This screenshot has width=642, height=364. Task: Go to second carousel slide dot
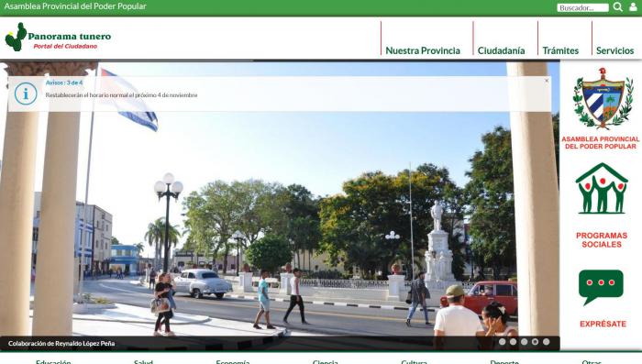coord(513,341)
